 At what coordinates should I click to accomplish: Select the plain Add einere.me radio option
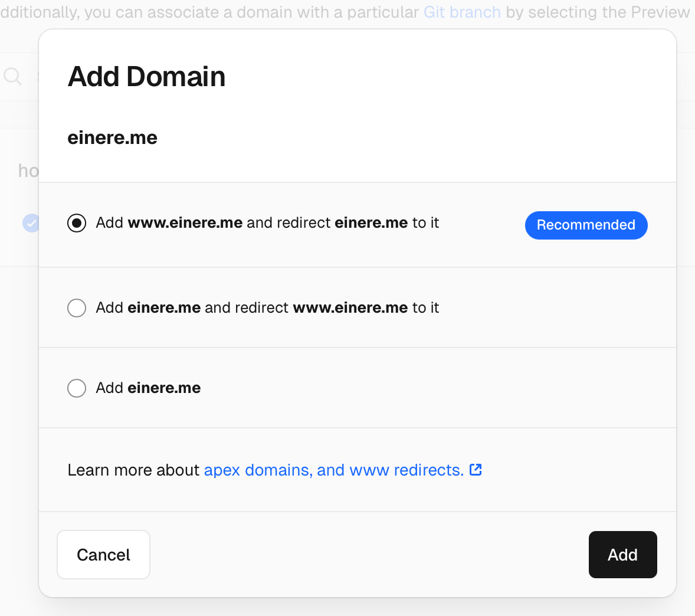point(77,388)
